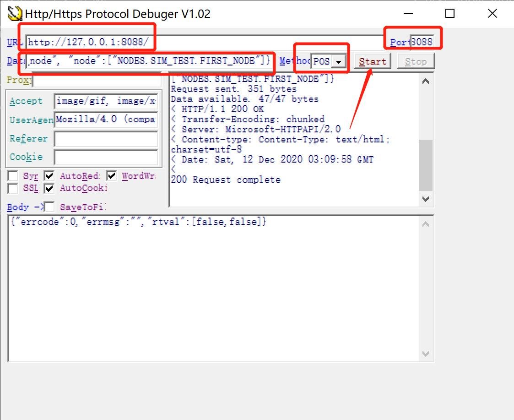
Task: Focus the URL input field
Action: (x=205, y=42)
